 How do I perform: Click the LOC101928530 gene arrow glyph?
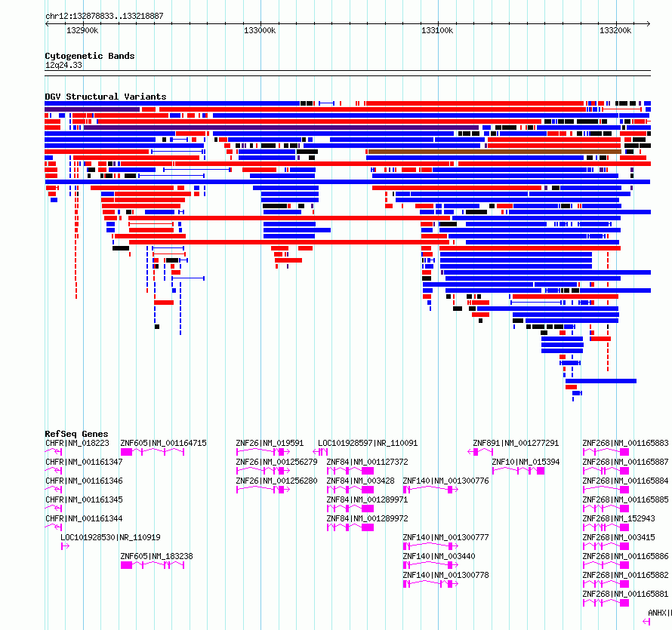65,546
